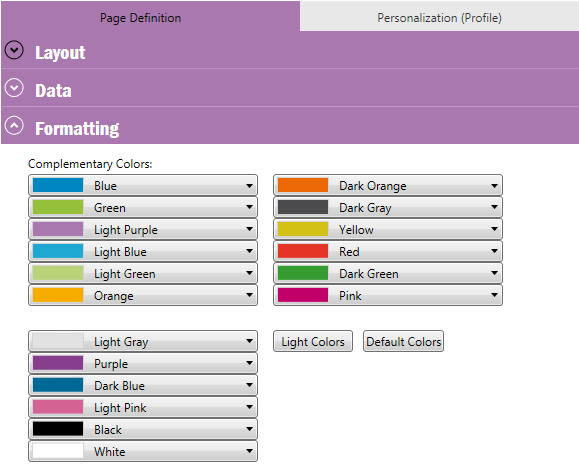Click the Yellow color swatch
Viewport: 579px width, 465px height.
303,229
